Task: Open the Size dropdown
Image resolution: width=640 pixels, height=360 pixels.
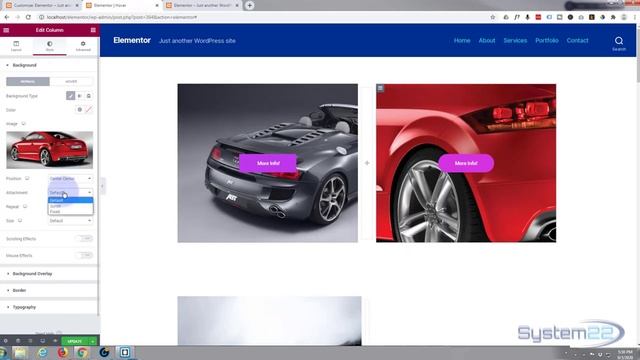Action: pos(71,221)
